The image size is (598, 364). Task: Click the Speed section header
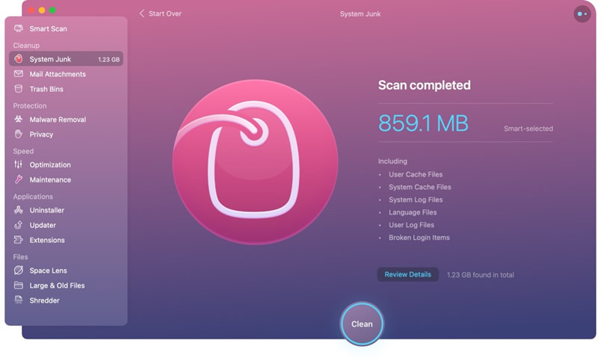(23, 151)
